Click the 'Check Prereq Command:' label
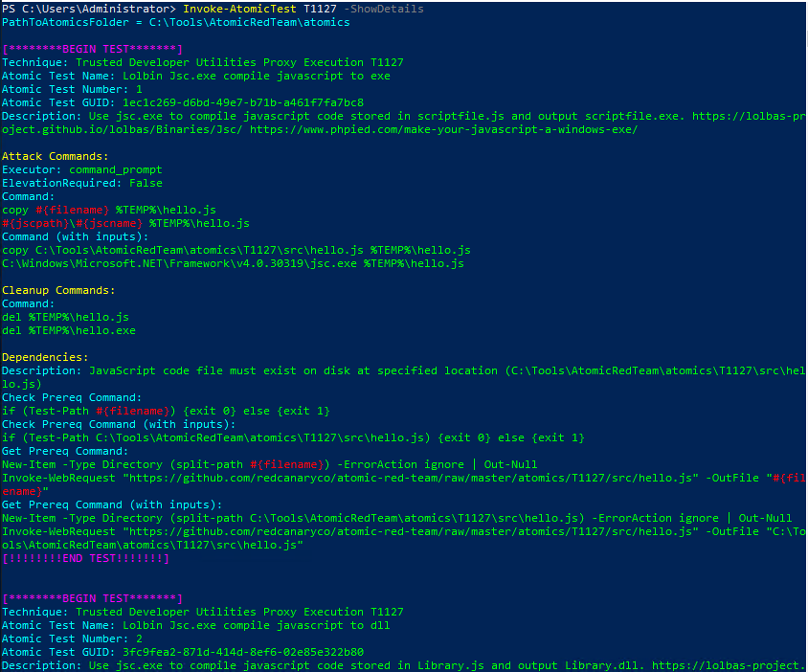 pos(72,397)
